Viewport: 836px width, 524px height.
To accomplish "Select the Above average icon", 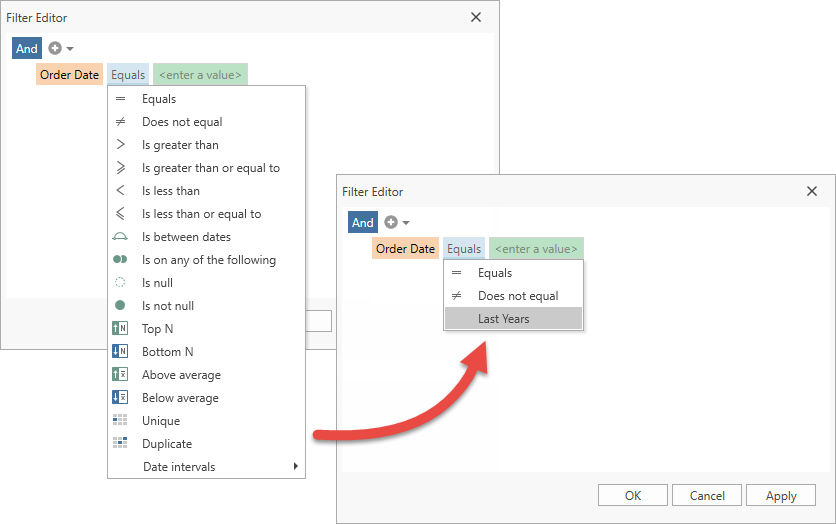I will coord(120,375).
